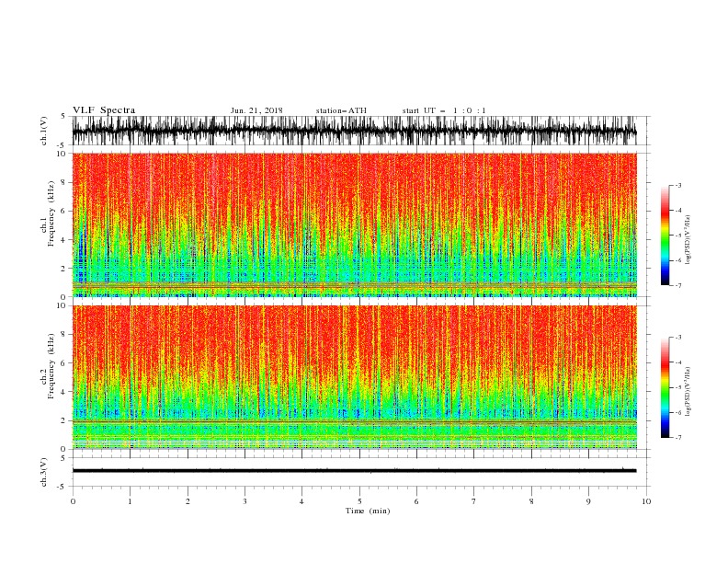
Task: Click the "4" tick on the time axis
Action: click(x=301, y=501)
